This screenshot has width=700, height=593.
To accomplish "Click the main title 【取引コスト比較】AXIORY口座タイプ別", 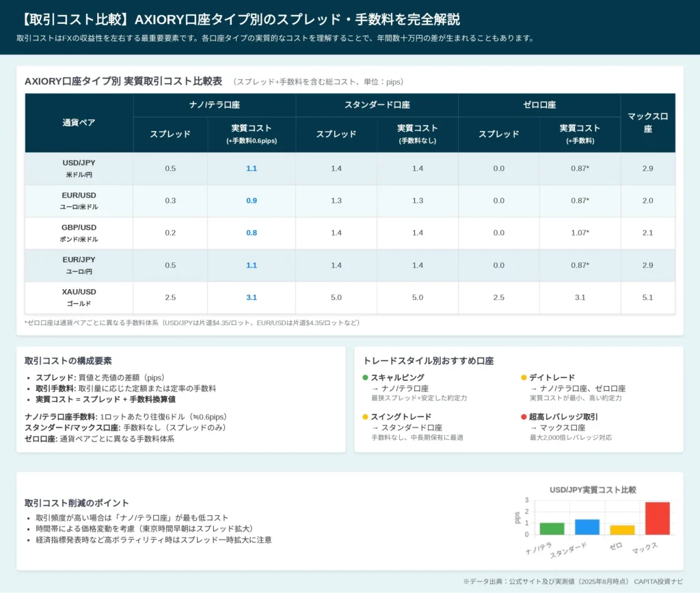I will point(240,20).
